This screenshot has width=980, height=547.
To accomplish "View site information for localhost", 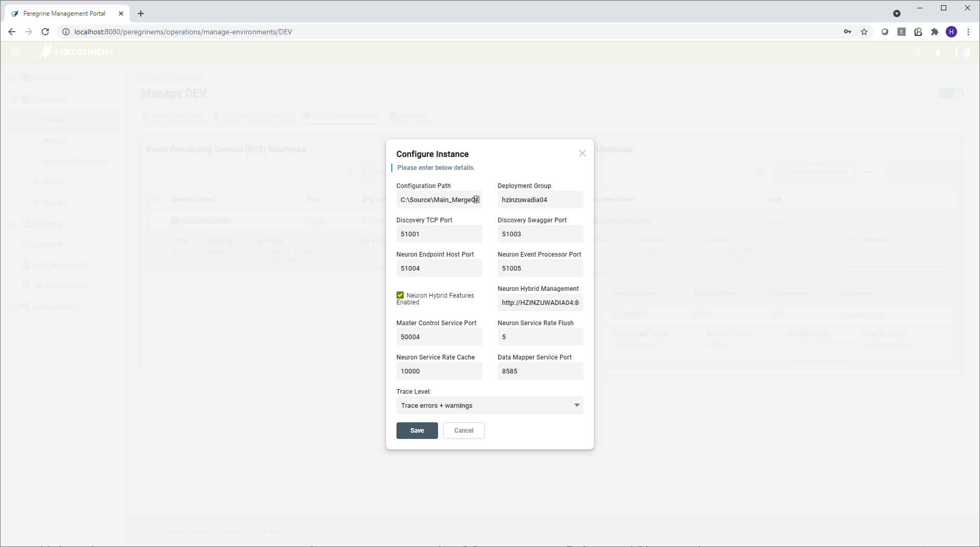I will (66, 32).
